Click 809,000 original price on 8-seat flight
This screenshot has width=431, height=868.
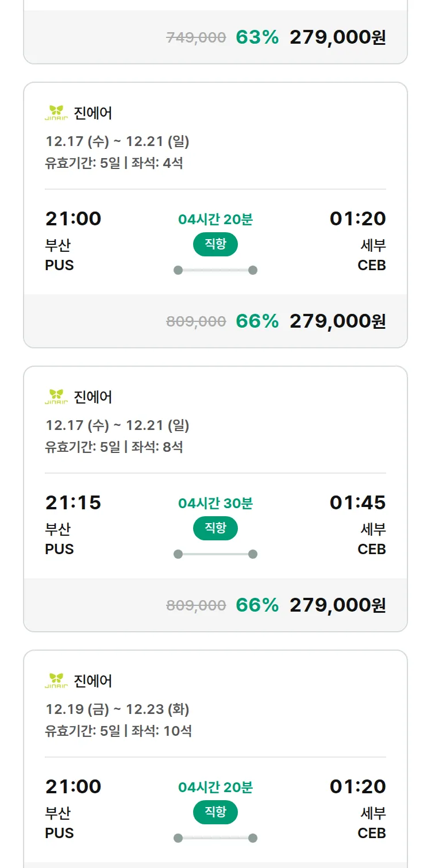(196, 605)
